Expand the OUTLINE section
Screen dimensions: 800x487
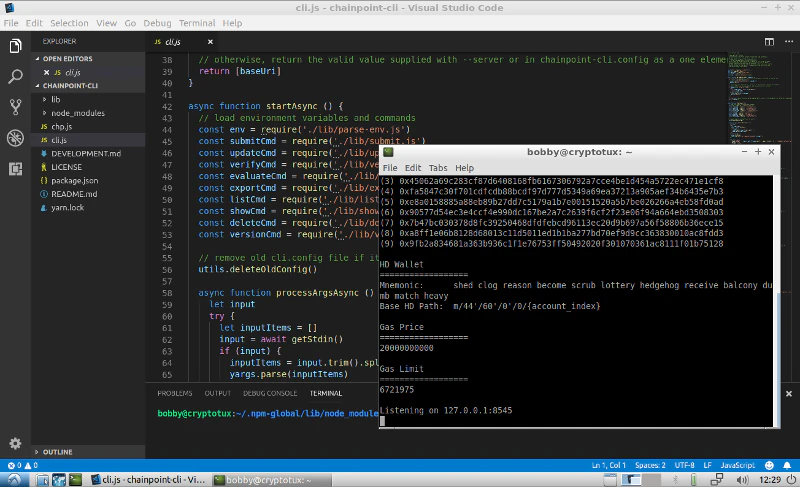coord(58,452)
